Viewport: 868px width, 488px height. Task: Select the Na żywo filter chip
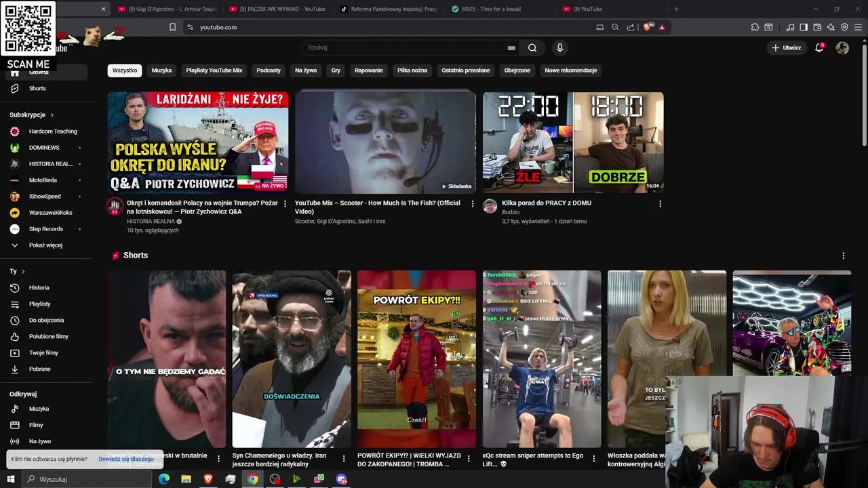[x=306, y=70]
